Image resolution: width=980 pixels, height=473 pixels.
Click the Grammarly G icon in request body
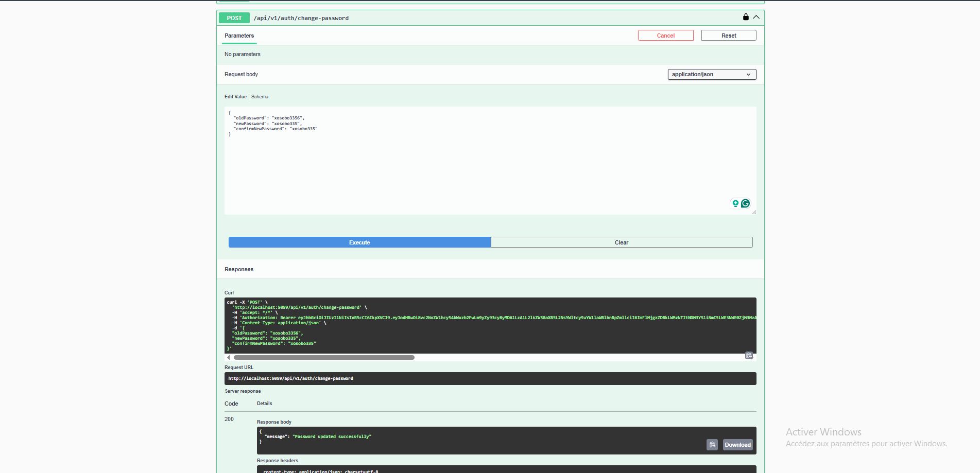745,203
